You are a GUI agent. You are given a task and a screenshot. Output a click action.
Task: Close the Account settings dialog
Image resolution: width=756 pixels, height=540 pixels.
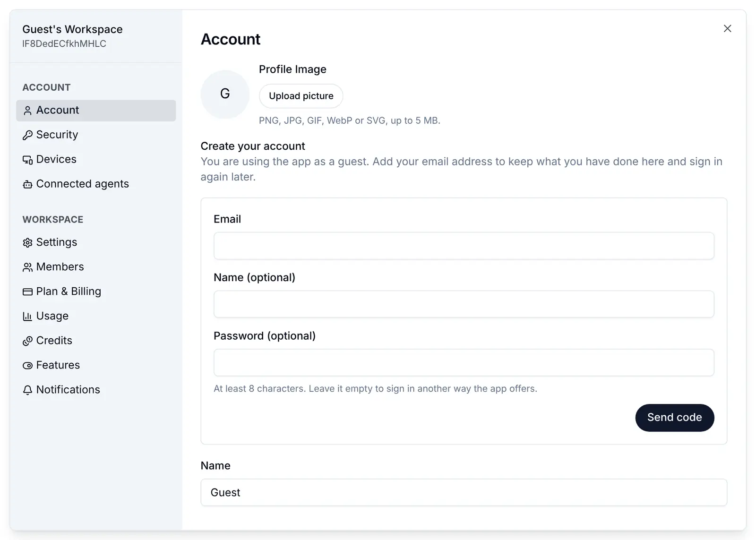coord(727,28)
